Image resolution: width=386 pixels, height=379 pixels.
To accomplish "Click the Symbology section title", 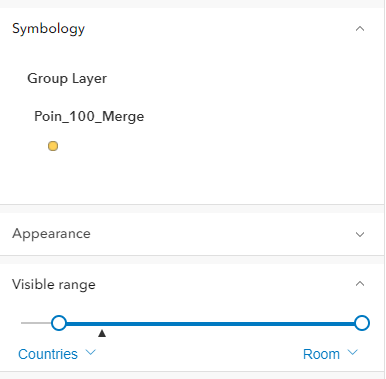I will [49, 29].
